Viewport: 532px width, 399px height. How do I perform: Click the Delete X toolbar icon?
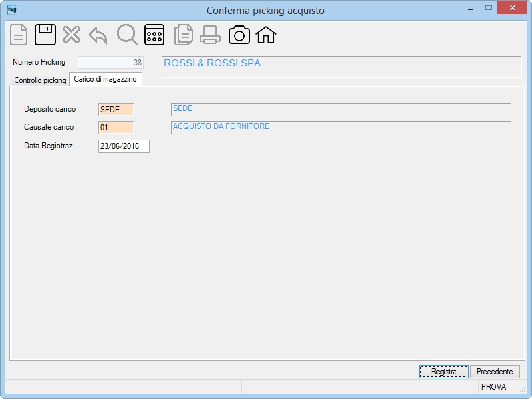coord(71,35)
